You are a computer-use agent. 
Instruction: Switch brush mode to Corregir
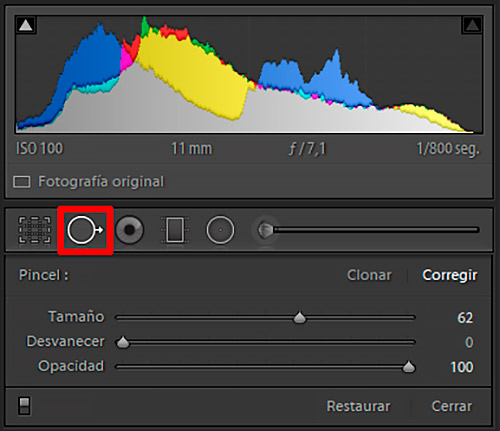point(450,275)
